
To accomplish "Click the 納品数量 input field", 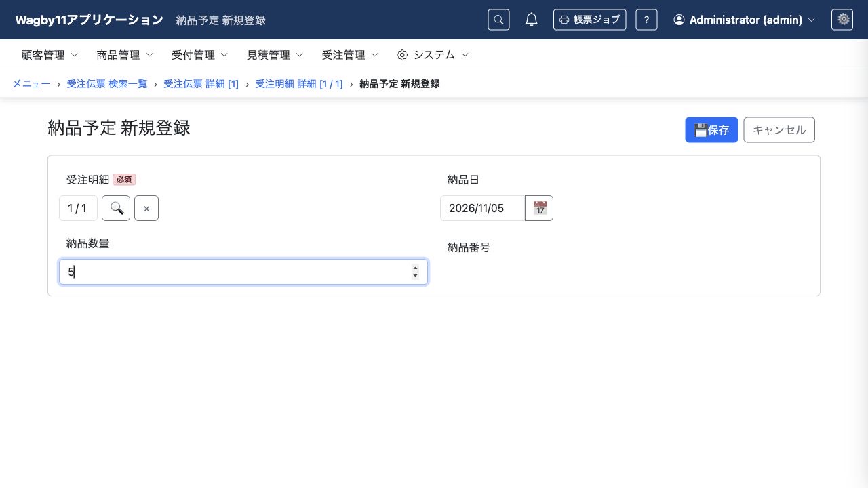I will point(243,272).
